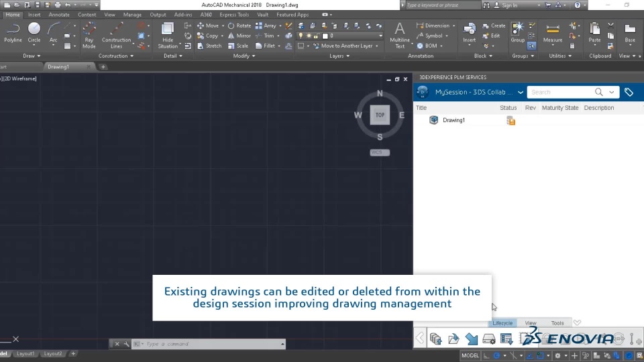This screenshot has width=644, height=362.
Task: Expand the Block panel dropdown
Action: click(x=483, y=56)
